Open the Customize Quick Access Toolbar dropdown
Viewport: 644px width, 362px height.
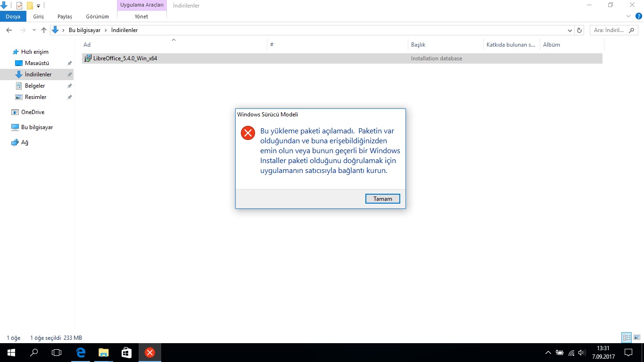[39, 6]
